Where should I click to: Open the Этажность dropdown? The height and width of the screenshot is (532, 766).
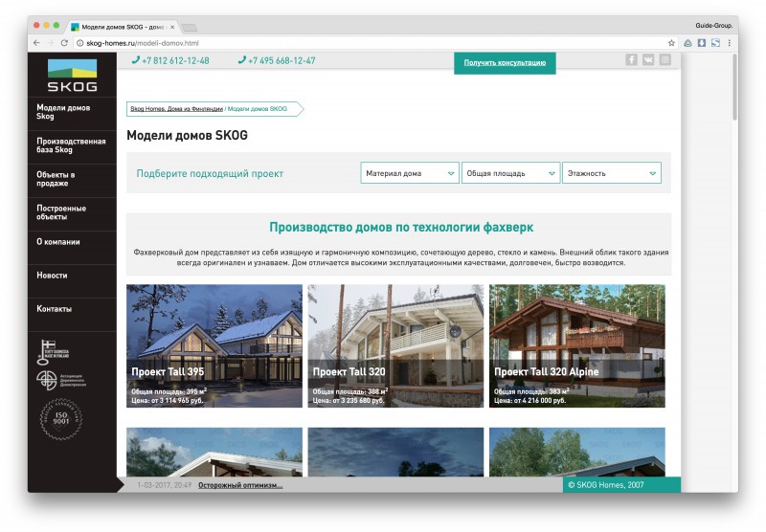click(612, 173)
